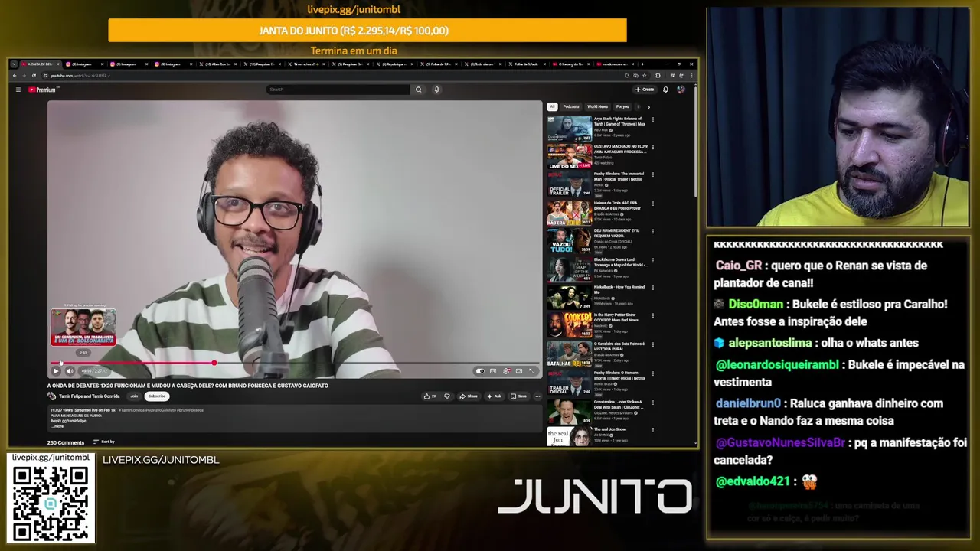
Task: Click the livepix.gg tamirfelipe link
Action: pyautogui.click(x=68, y=421)
